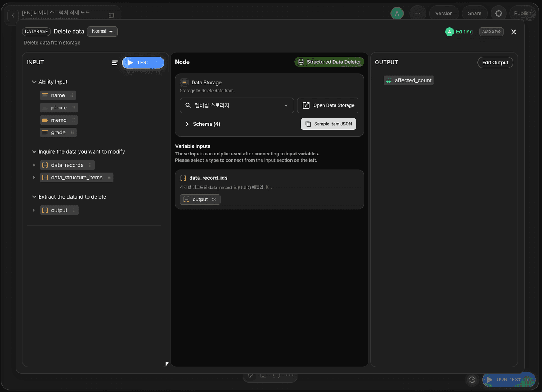This screenshot has width=542, height=392.
Task: Select the data_structure_items variable chip
Action: (x=76, y=178)
